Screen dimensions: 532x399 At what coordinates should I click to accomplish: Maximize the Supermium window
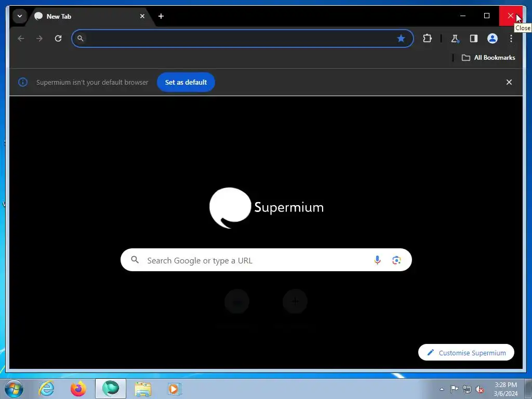(486, 16)
